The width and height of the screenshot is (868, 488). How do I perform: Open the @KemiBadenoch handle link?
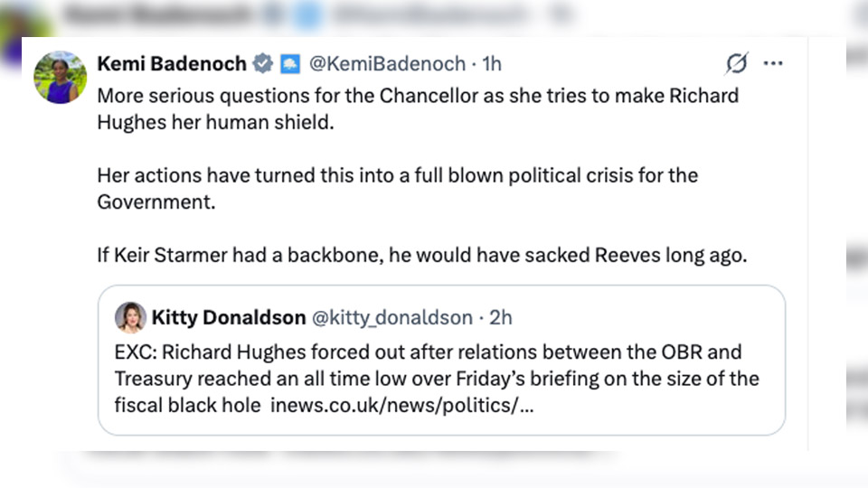point(388,63)
